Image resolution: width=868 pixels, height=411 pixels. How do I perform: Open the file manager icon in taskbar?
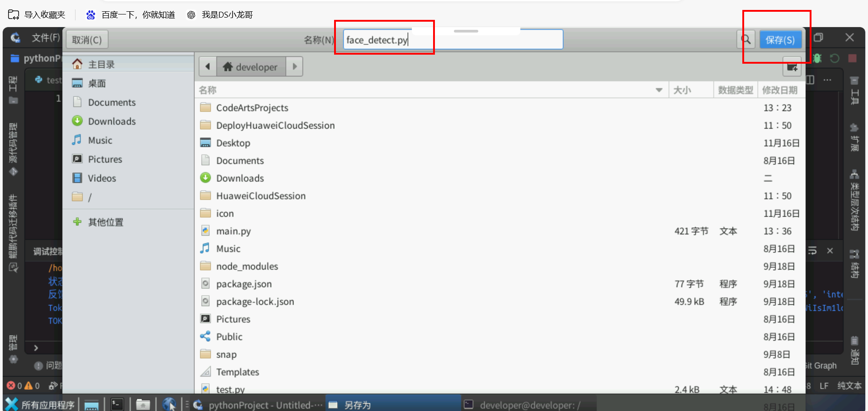143,404
